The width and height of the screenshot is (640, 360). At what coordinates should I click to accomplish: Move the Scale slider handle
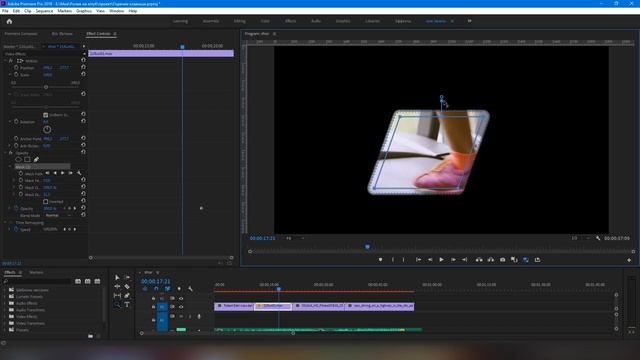pos(46,87)
